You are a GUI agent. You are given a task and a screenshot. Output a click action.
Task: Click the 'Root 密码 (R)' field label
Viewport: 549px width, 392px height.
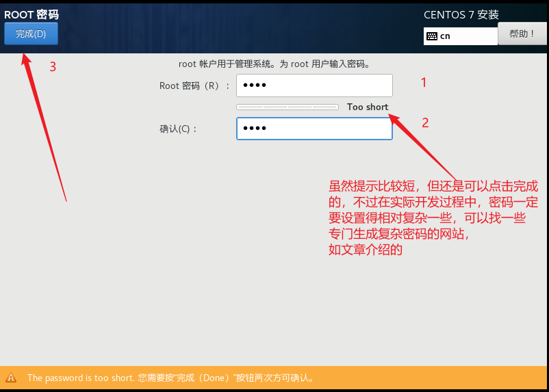194,86
